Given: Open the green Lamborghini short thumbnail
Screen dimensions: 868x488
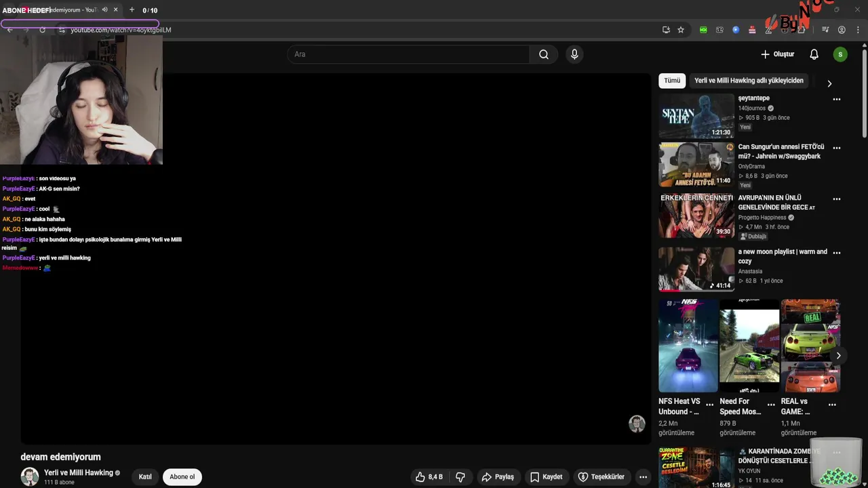Looking at the screenshot, I should pos(749,346).
